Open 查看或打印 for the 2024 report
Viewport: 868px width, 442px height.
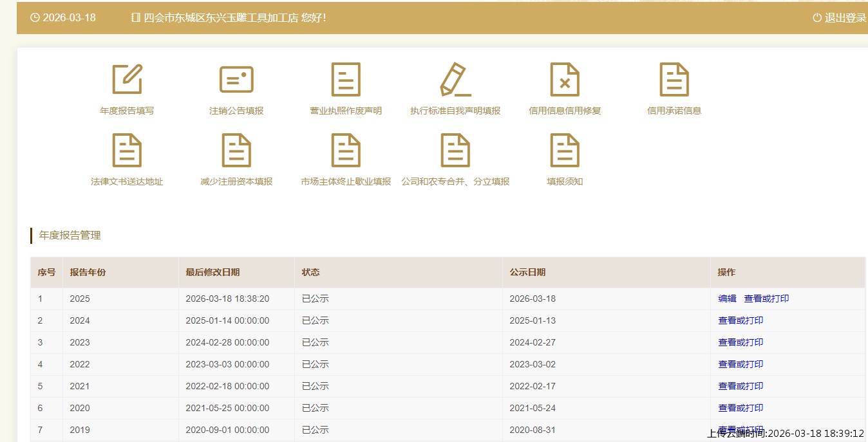(x=741, y=320)
